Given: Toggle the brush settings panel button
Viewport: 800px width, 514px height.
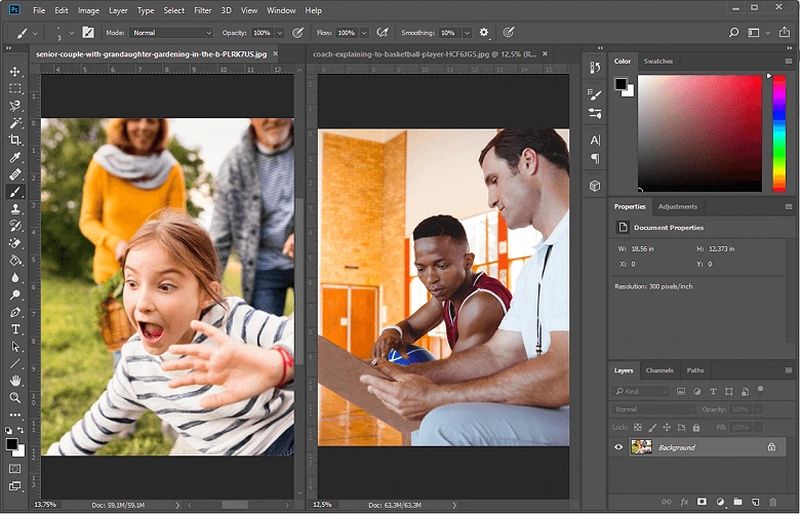Looking at the screenshot, I should point(88,33).
